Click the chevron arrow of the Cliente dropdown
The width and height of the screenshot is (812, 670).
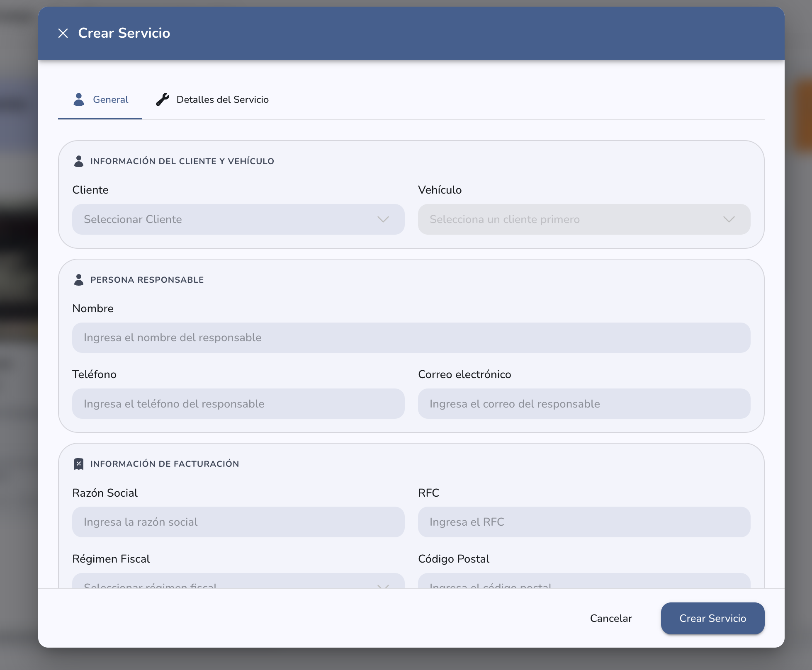[x=383, y=219]
